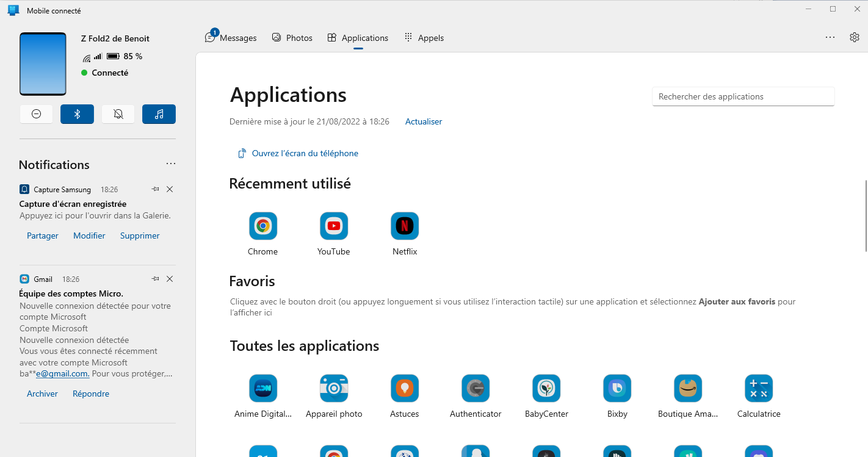Launch YouTube from recently used
Screen dimensions: 868x457
point(334,226)
